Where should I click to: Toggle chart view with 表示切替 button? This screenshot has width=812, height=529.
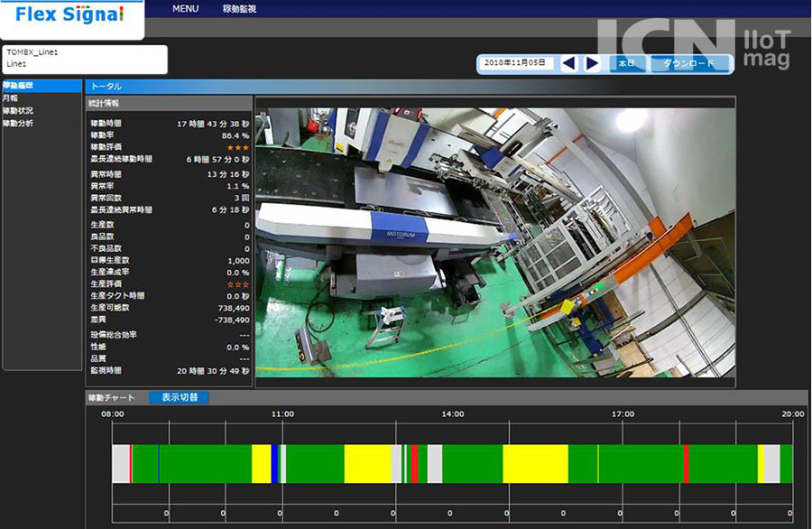179,397
